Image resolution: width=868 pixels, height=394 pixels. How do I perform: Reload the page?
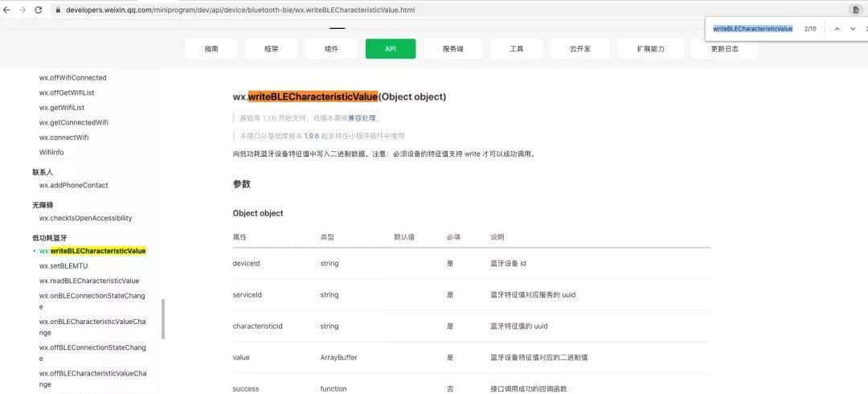point(39,10)
